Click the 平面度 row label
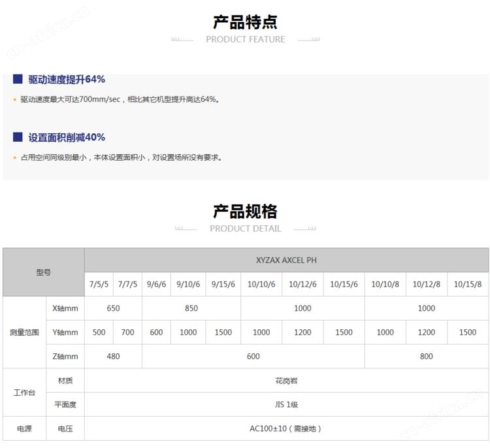490x448 pixels. coord(65,405)
